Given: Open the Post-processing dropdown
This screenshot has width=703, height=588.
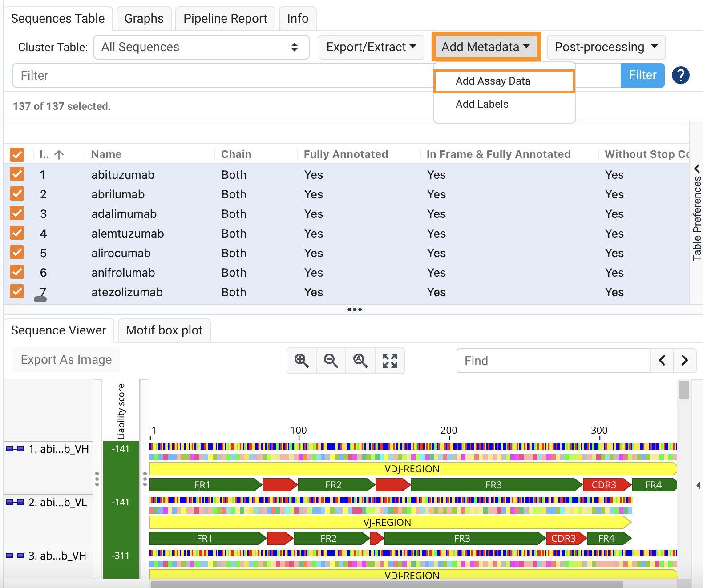Looking at the screenshot, I should tap(606, 47).
